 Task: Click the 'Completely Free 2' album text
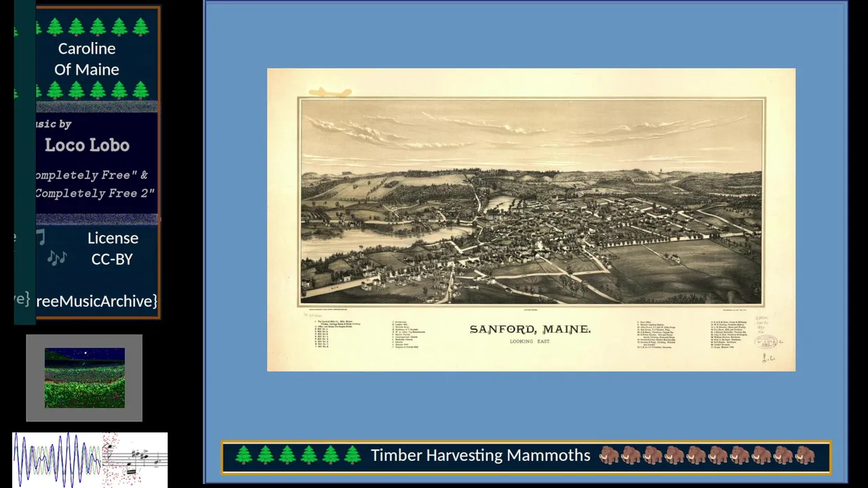(95, 193)
